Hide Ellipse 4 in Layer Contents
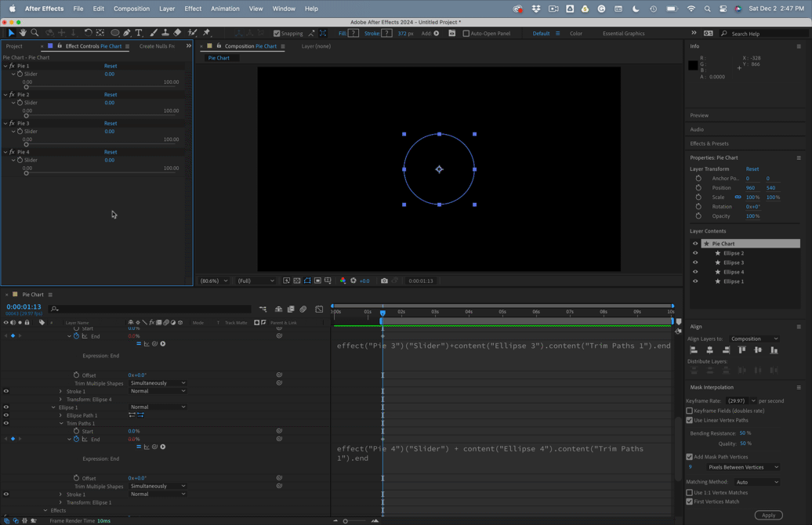Image resolution: width=812 pixels, height=525 pixels. (x=695, y=272)
